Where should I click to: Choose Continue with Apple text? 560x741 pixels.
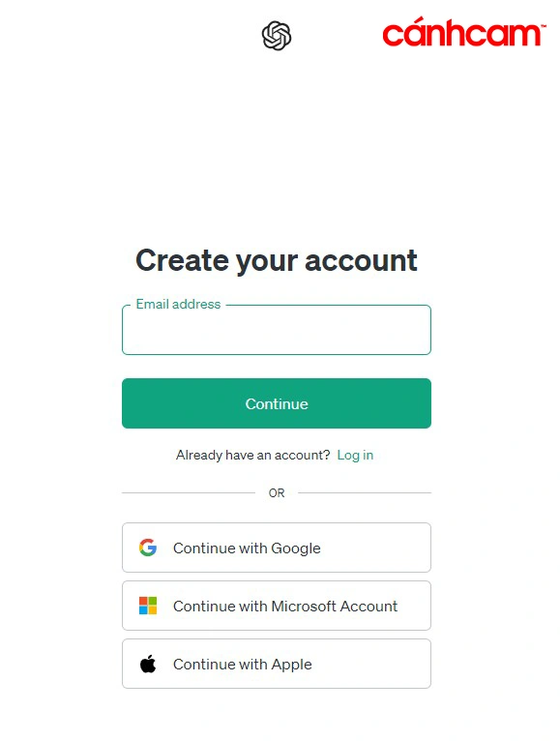243,664
